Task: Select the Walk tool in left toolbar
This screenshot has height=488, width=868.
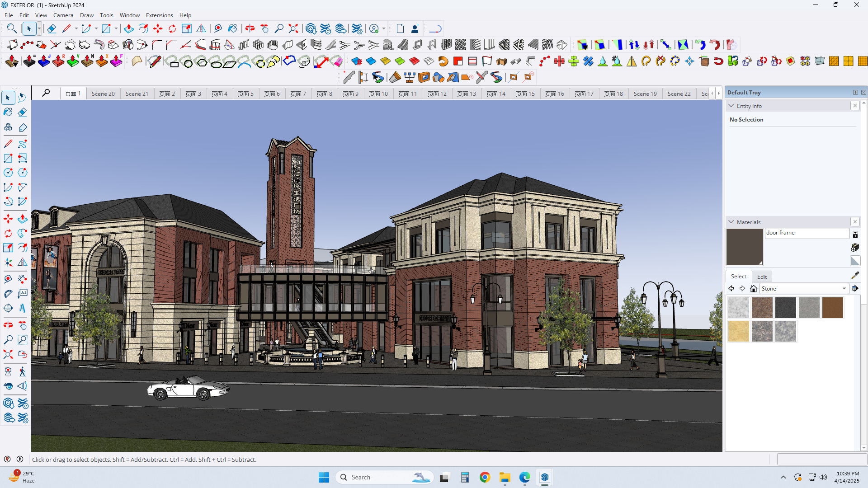Action: point(23,371)
